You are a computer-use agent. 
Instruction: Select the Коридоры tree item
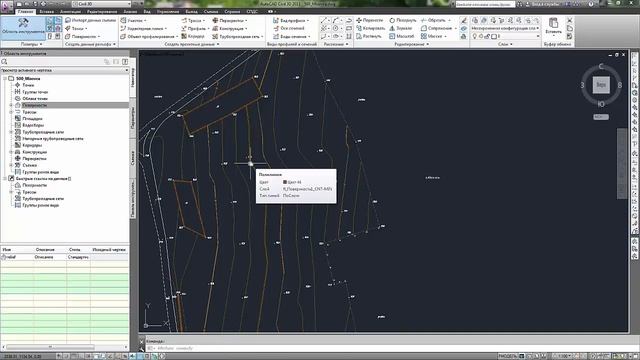[x=32, y=145]
